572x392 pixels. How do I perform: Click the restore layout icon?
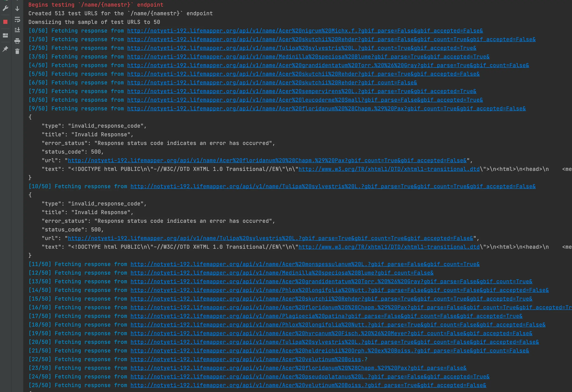pyautogui.click(x=5, y=35)
